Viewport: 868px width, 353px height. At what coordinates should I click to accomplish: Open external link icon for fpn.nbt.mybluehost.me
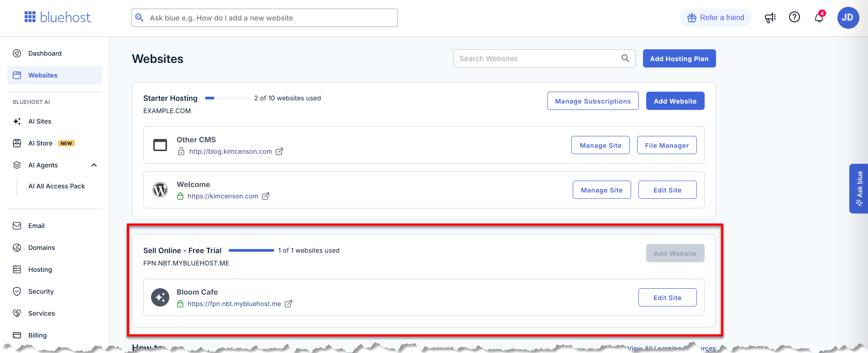pyautogui.click(x=288, y=304)
